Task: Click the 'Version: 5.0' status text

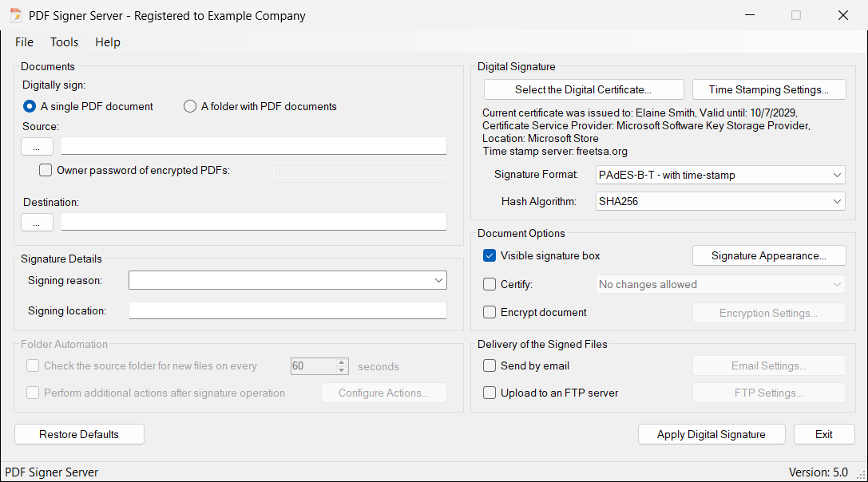Action: click(x=818, y=472)
